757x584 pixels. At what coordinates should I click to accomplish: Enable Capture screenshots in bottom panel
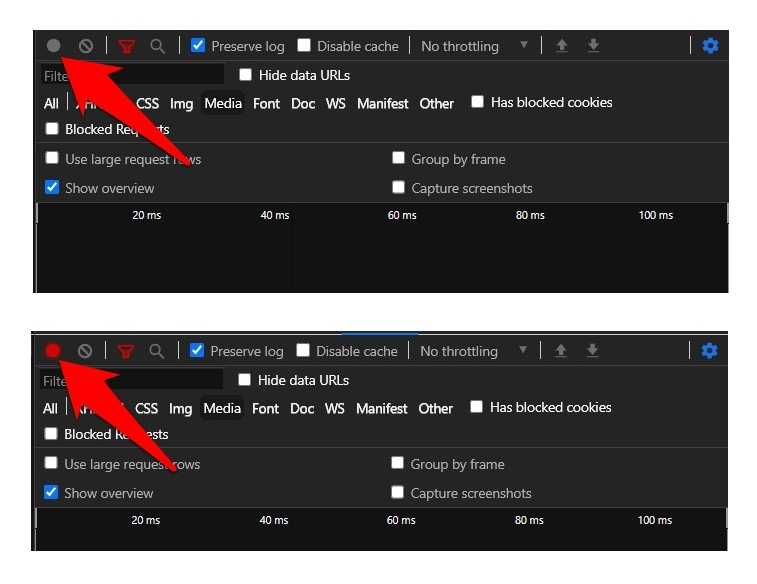click(397, 492)
